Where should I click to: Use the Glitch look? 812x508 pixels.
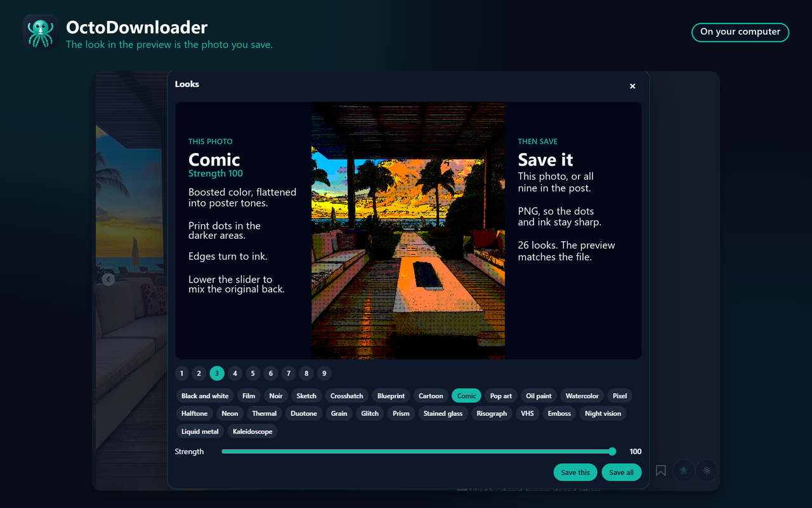[x=370, y=413]
